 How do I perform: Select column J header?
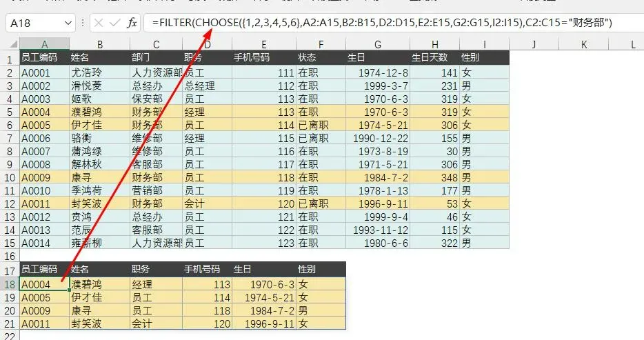(534, 44)
